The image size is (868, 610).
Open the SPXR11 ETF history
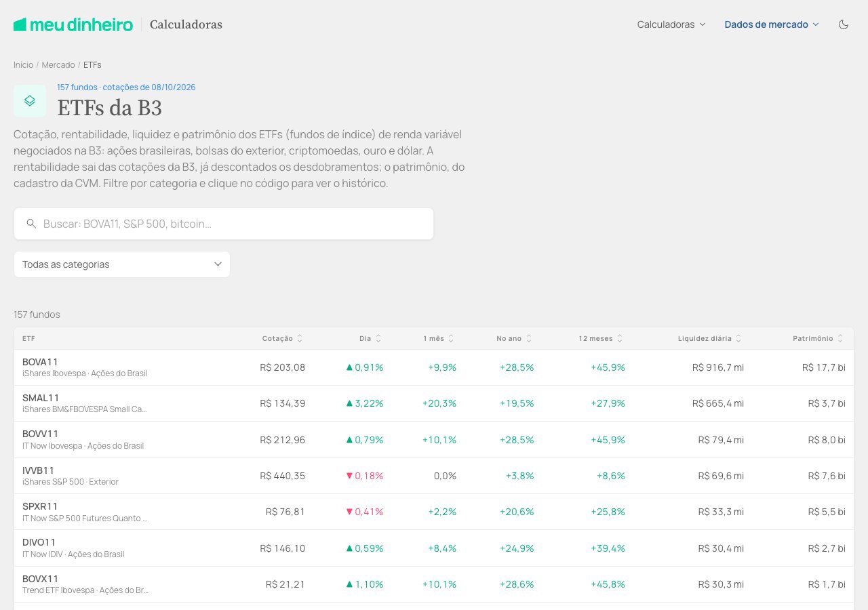pos(40,506)
